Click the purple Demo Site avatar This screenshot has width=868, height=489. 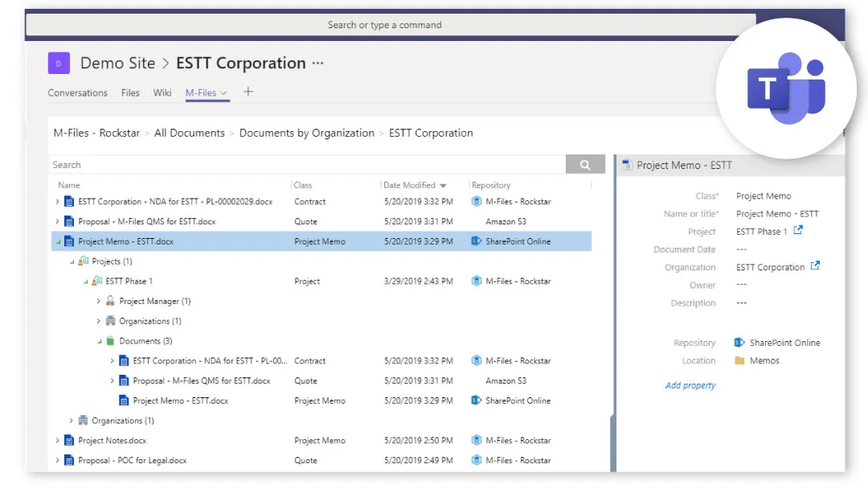point(59,63)
